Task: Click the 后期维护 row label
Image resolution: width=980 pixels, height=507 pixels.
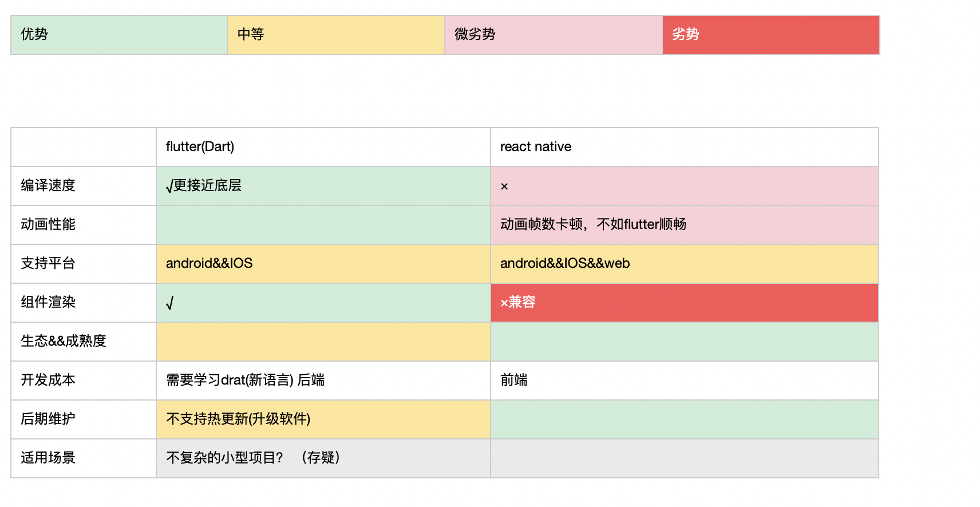Action: tap(84, 419)
